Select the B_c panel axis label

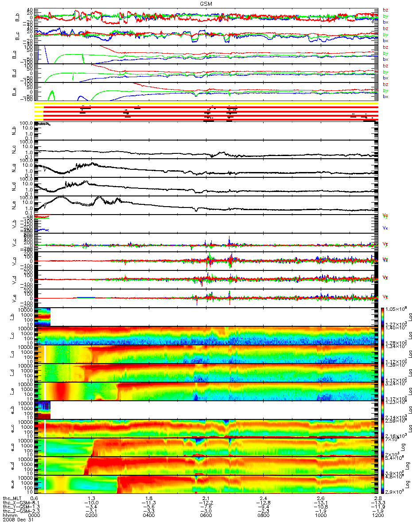[x=18, y=36]
